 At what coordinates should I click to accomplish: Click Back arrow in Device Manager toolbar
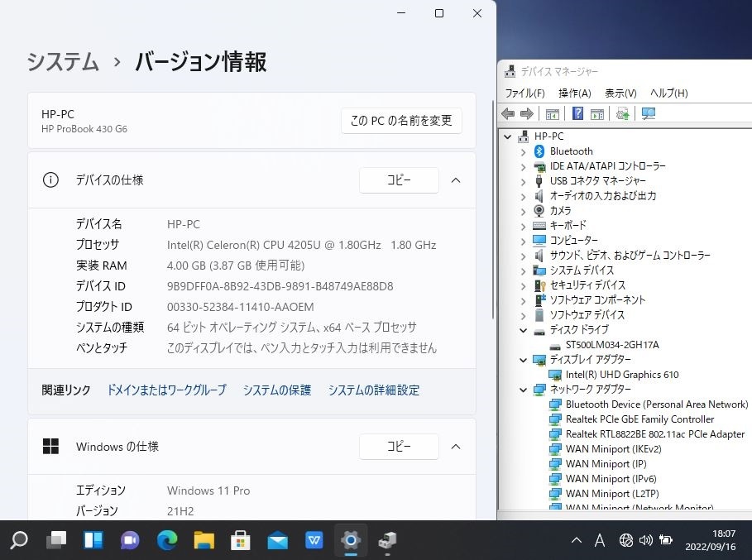point(508,113)
